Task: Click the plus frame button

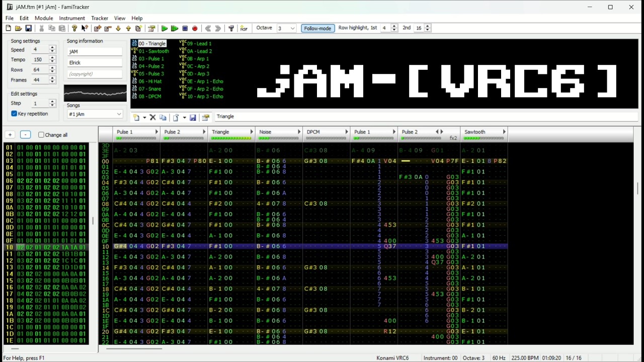Action: [x=10, y=135]
